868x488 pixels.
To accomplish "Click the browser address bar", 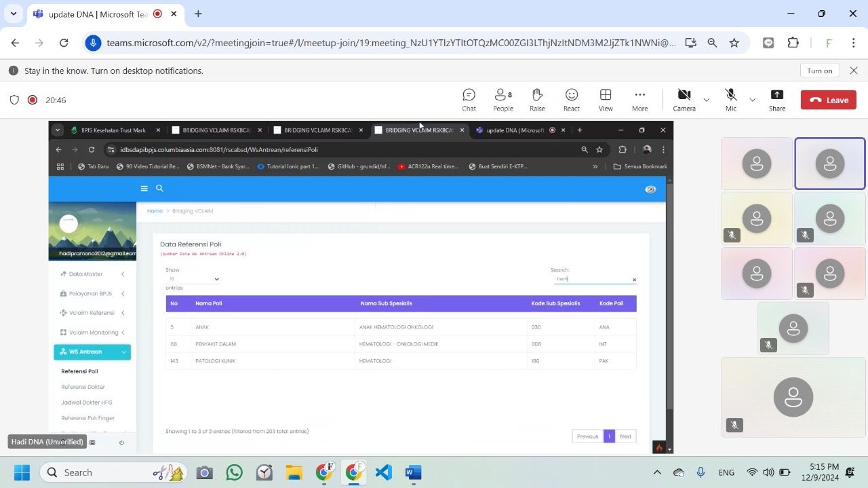I will (x=390, y=43).
